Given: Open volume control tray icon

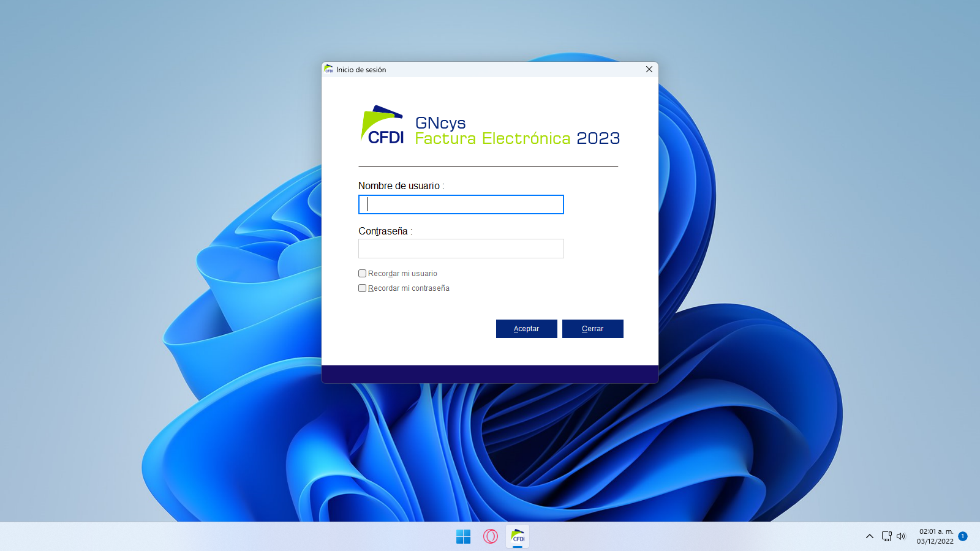Looking at the screenshot, I should (901, 536).
